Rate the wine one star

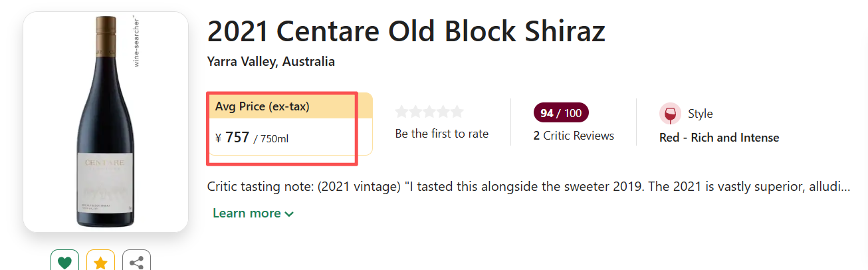[402, 112]
